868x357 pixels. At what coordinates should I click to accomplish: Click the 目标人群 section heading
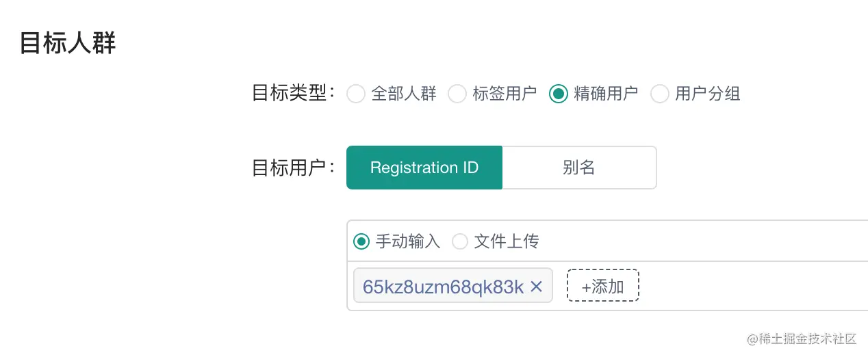click(68, 42)
